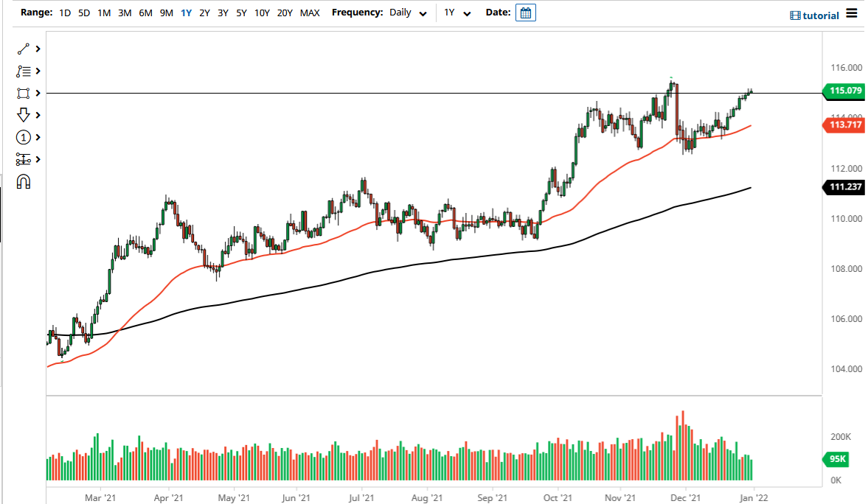The image size is (868, 504).
Task: Toggle the magnet snapping tool
Action: [x=24, y=181]
